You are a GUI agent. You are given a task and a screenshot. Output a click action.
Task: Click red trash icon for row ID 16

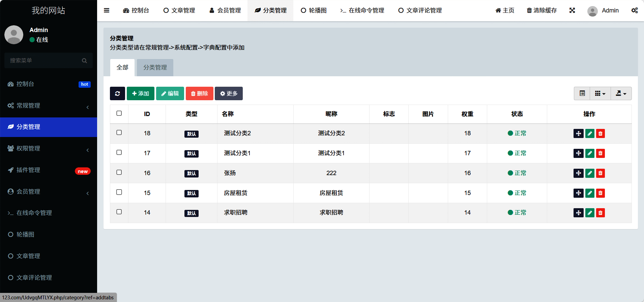(x=600, y=173)
